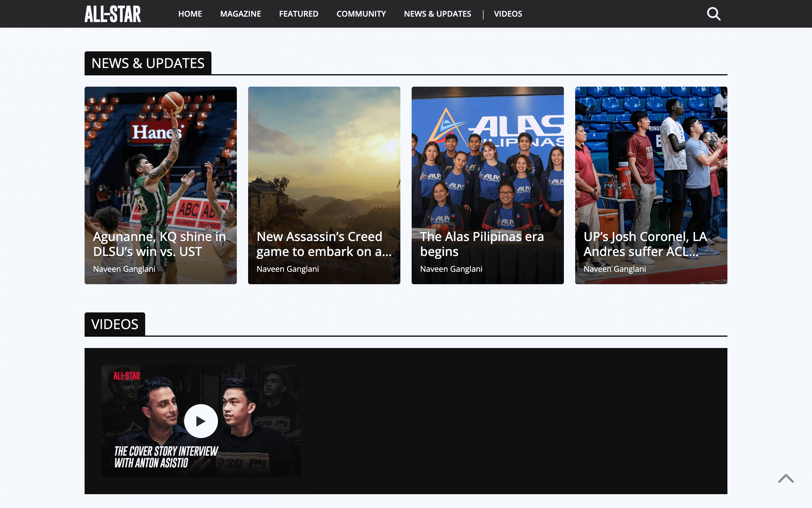Viewport: 812px width, 508px height.
Task: Click author Naveen Ganglani under Josh Coronel article
Action: (615, 269)
